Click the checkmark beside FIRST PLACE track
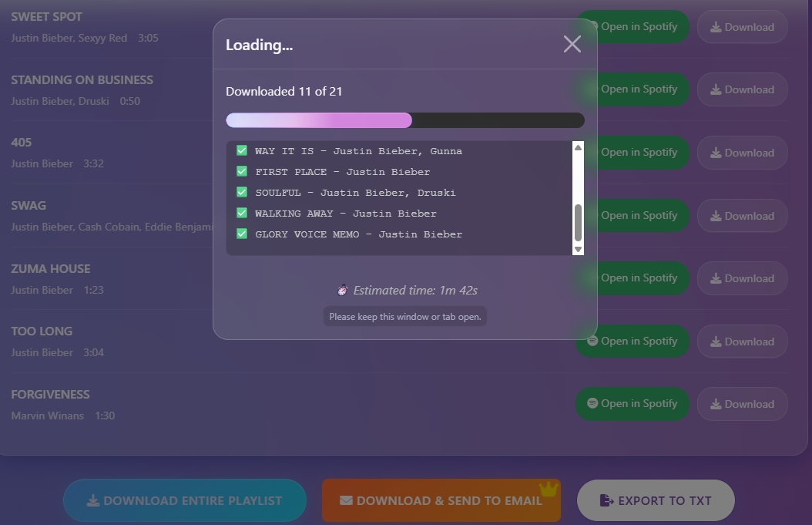Screen dimensions: 812x525 tap(242, 171)
